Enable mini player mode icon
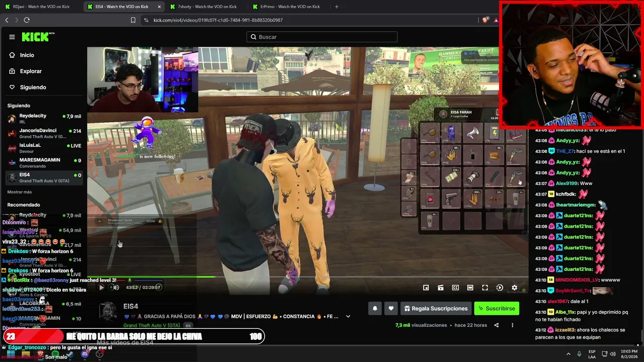Viewport: 644px width, 362px height. (x=426, y=288)
